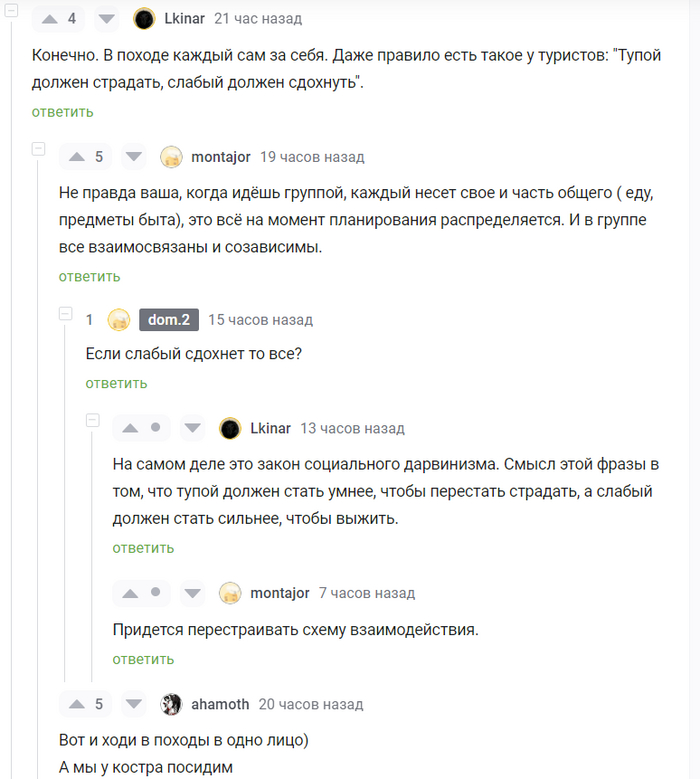Open ahamoth's avatar picture
This screenshot has width=700, height=779.
coord(172,704)
